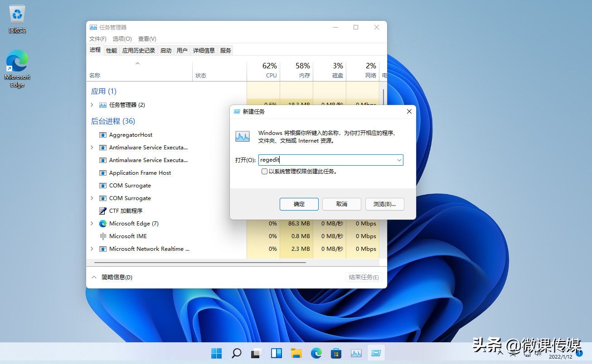592x364 pixels.
Task: Click the Windows Start button
Action: [x=217, y=353]
